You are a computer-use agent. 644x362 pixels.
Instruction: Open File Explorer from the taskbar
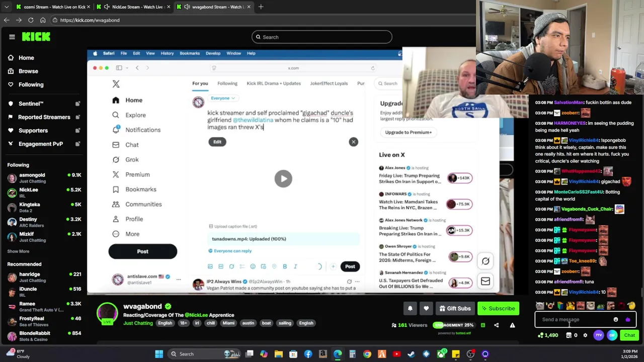(279, 354)
